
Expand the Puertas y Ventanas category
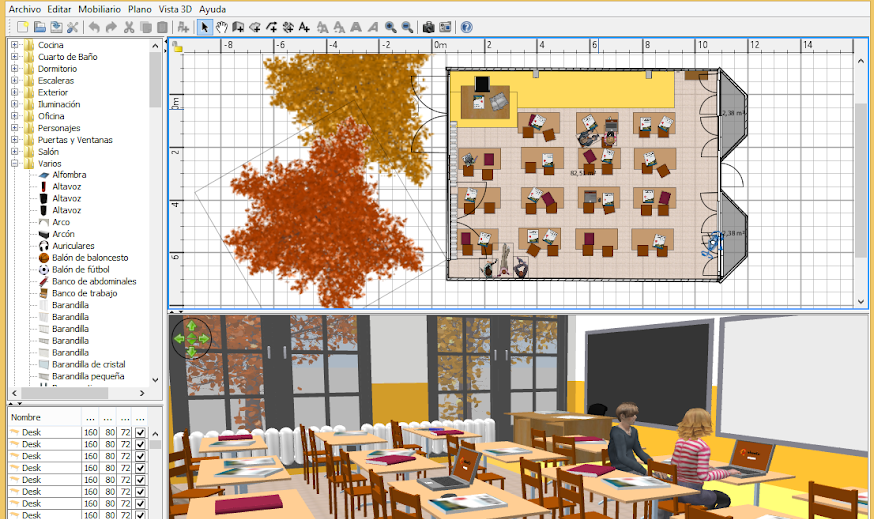[15, 140]
